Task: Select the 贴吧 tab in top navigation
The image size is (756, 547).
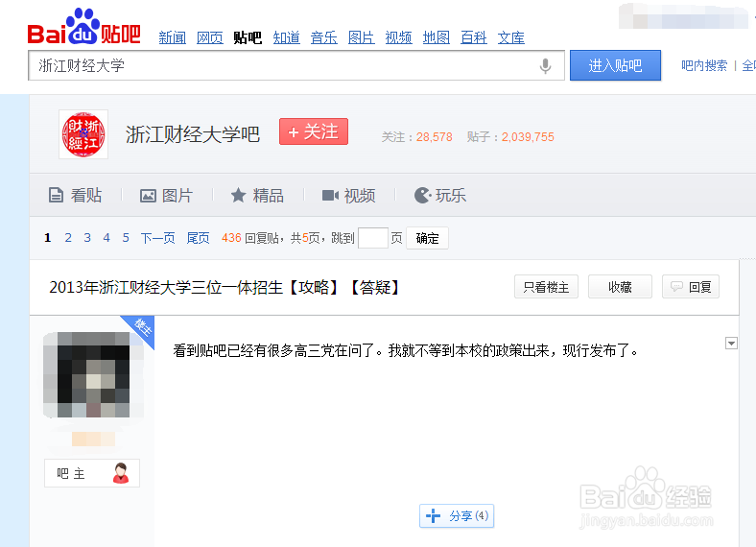Action: click(x=248, y=37)
